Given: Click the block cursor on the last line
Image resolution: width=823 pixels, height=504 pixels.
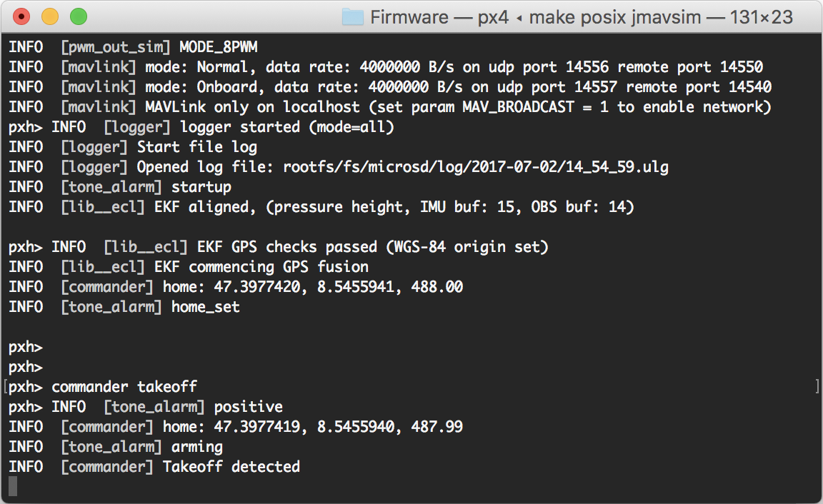Looking at the screenshot, I should [x=12, y=486].
